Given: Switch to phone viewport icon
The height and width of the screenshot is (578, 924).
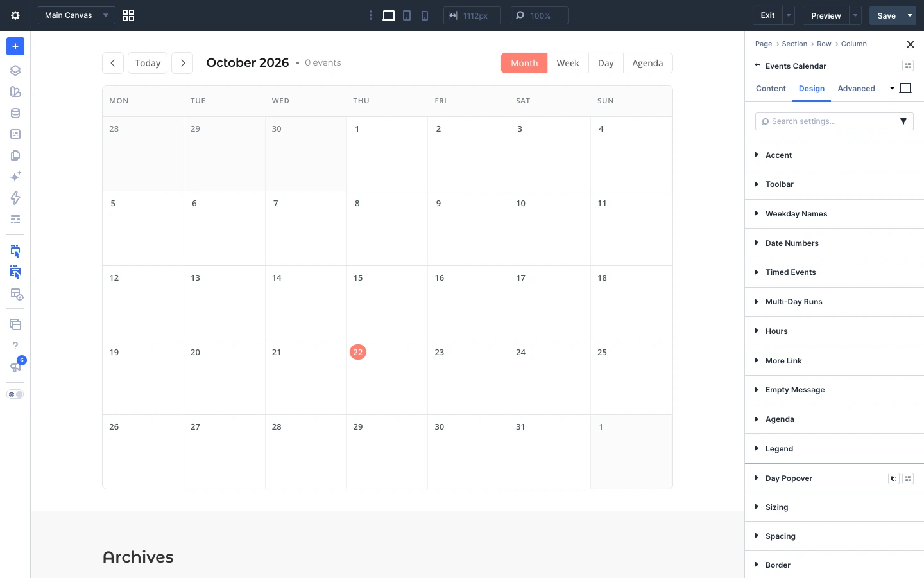Looking at the screenshot, I should pyautogui.click(x=425, y=15).
